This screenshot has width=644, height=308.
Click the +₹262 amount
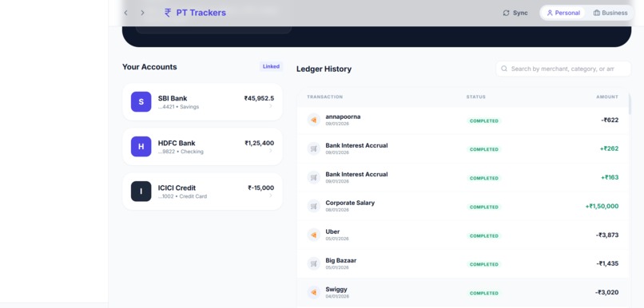(x=609, y=148)
